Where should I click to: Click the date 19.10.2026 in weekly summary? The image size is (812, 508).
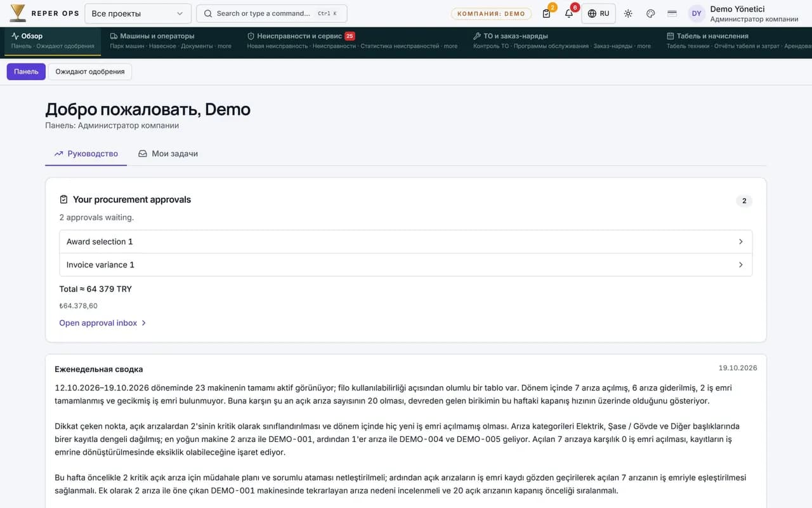tap(738, 368)
